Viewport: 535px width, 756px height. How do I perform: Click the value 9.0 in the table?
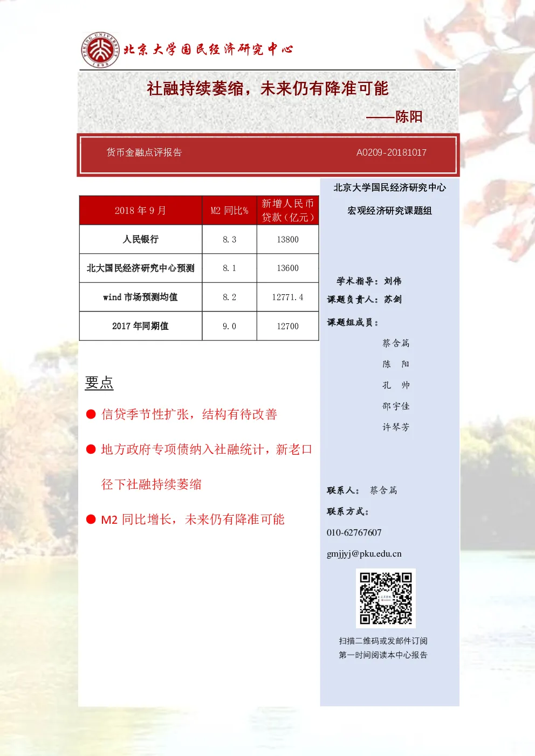tap(229, 326)
